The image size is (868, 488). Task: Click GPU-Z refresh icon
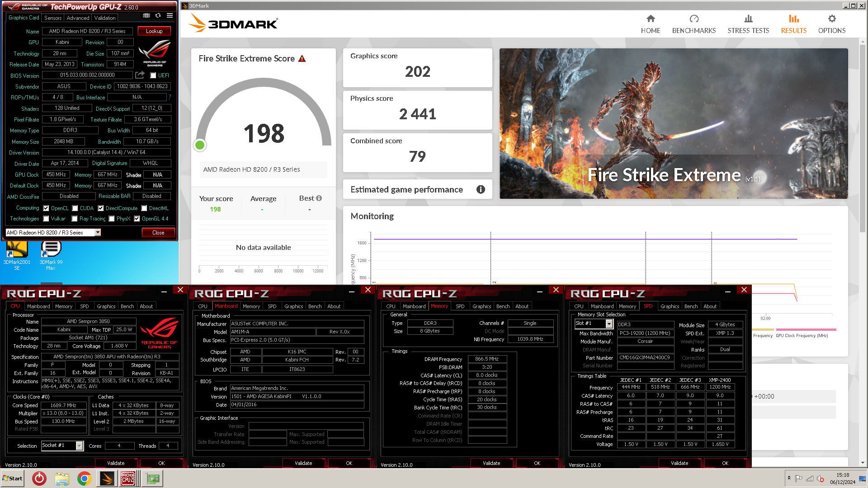(x=158, y=15)
